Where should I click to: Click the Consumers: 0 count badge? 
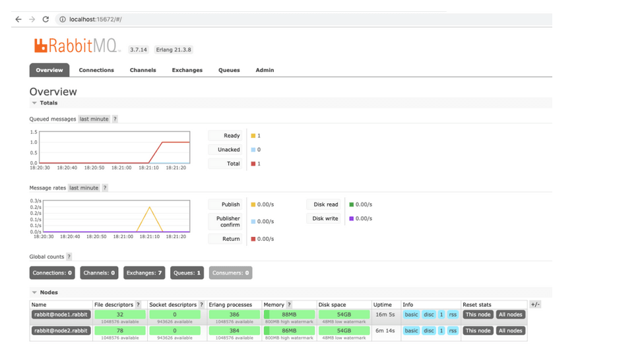click(x=230, y=273)
